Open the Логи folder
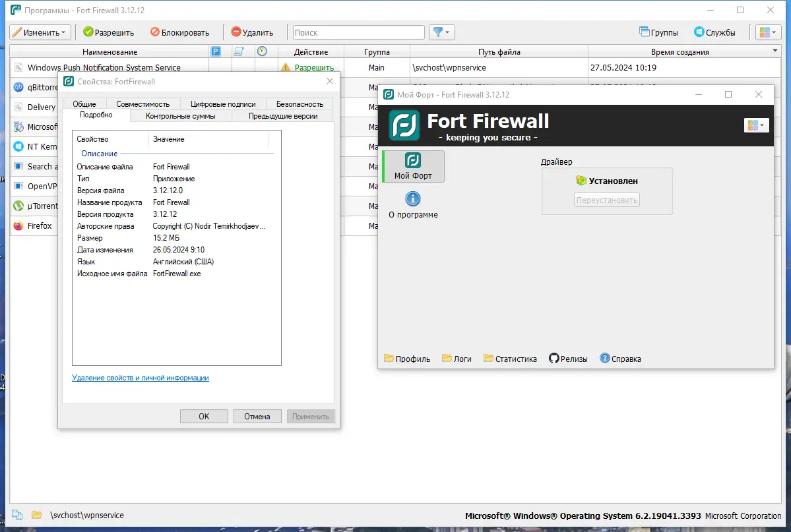791x532 pixels. (x=457, y=359)
